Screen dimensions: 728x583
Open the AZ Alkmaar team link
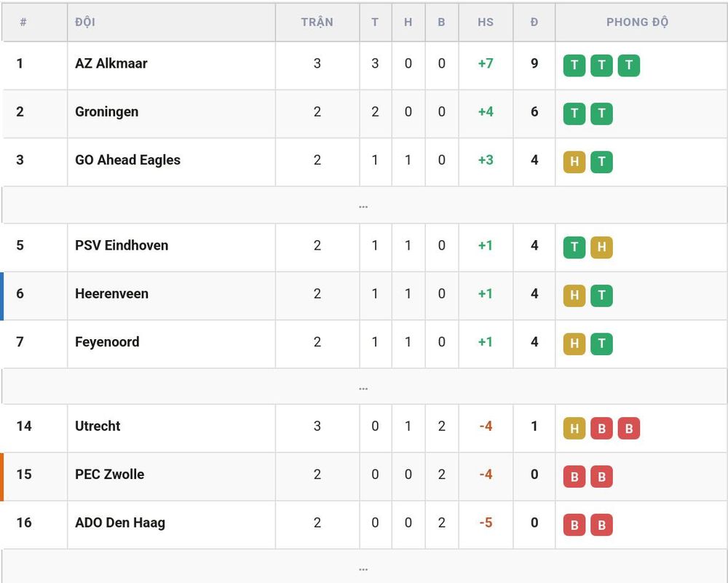(x=111, y=63)
